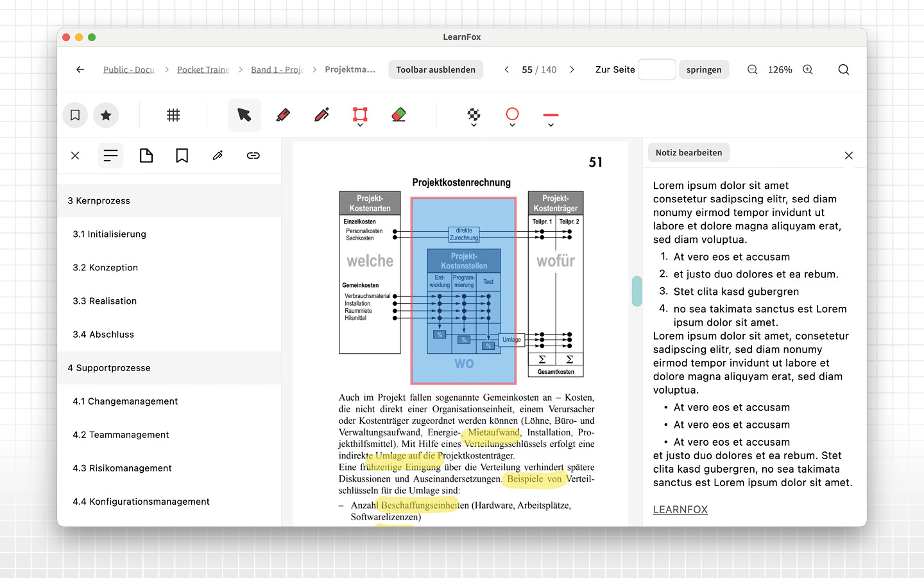Switch to the annotations pen tab
This screenshot has height=578, width=924.
point(218,155)
